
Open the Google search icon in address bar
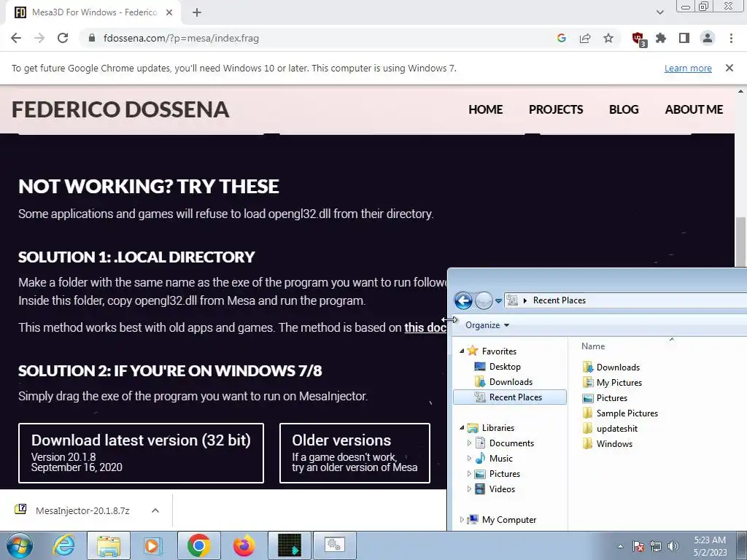pos(561,38)
